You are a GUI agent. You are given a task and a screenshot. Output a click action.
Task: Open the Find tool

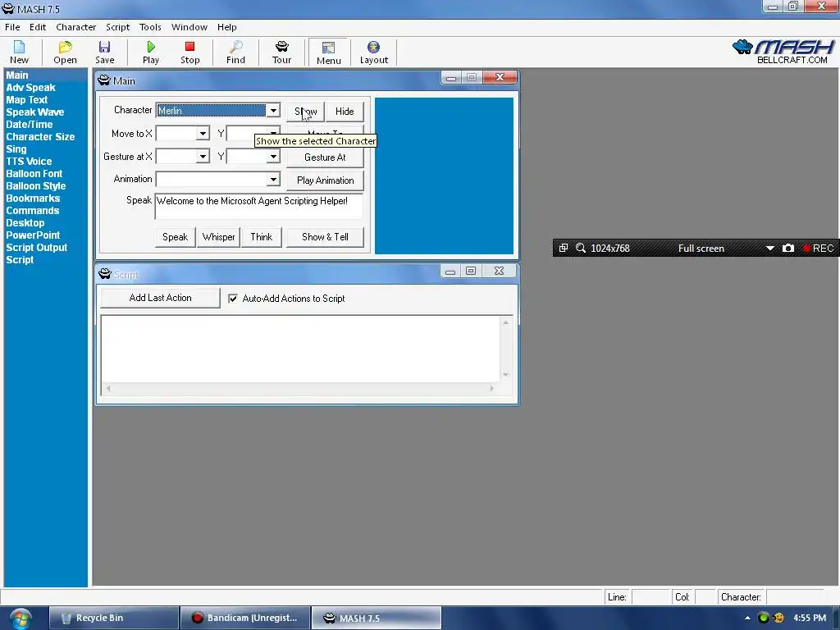pyautogui.click(x=235, y=52)
